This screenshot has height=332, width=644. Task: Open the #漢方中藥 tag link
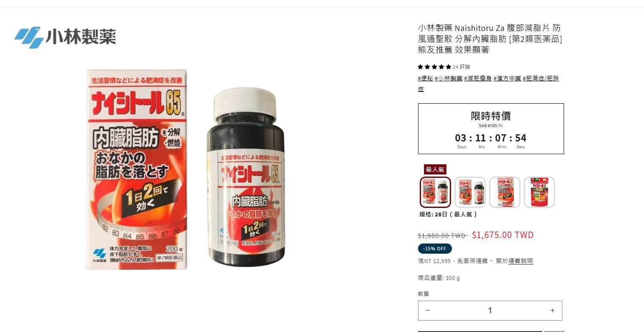tap(507, 78)
